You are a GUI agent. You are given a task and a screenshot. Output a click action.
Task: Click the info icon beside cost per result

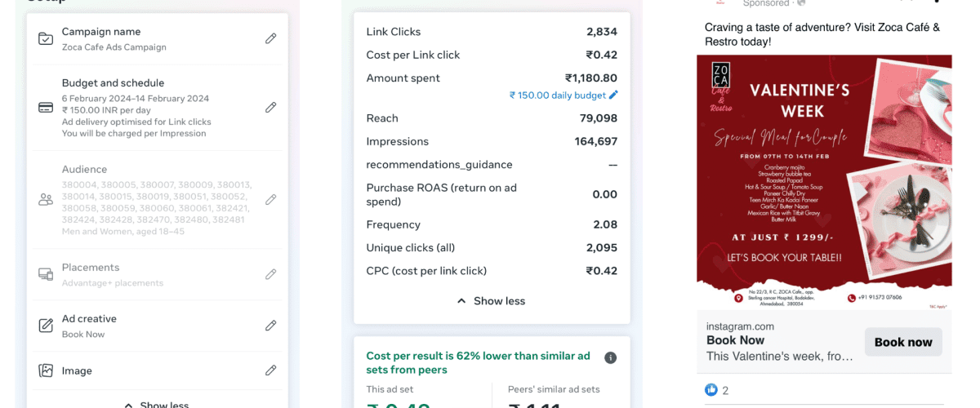point(610,357)
